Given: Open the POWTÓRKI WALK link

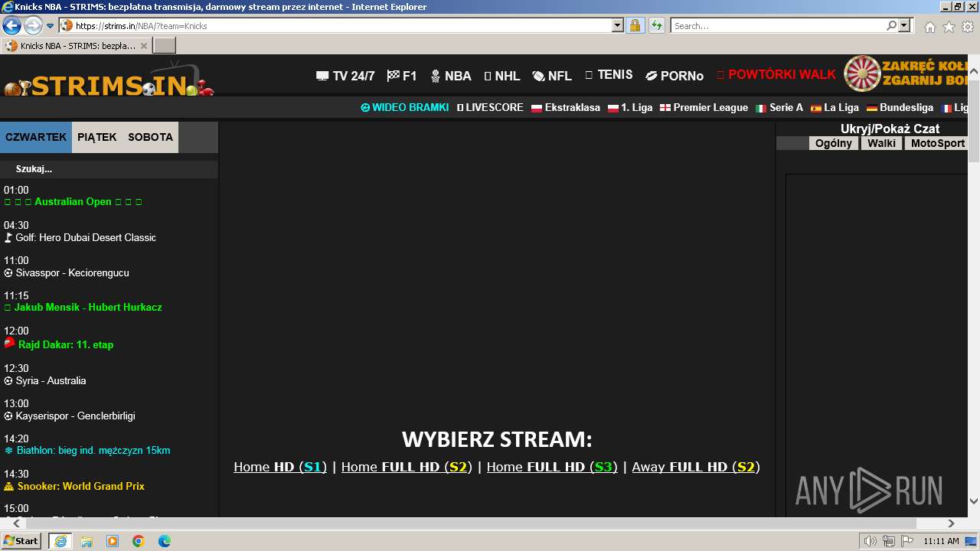Looking at the screenshot, I should coord(776,75).
